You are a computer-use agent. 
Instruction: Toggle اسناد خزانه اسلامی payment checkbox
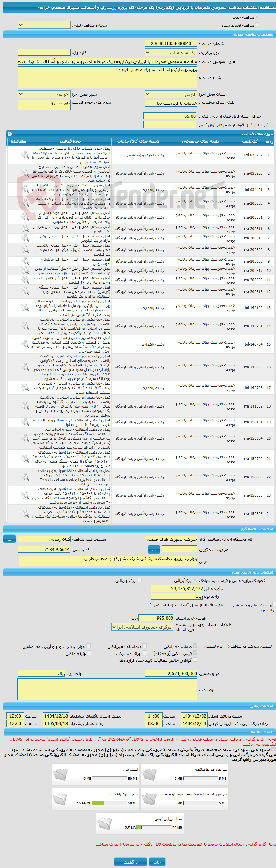(x=274, y=604)
